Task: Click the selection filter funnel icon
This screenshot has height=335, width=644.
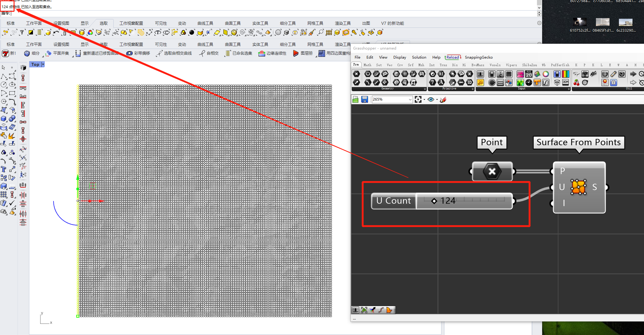Action: pyautogui.click(x=22, y=32)
